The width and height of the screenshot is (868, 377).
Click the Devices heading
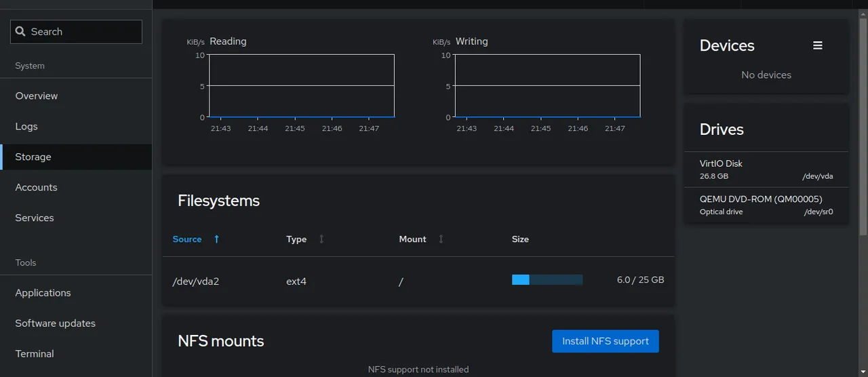click(727, 45)
